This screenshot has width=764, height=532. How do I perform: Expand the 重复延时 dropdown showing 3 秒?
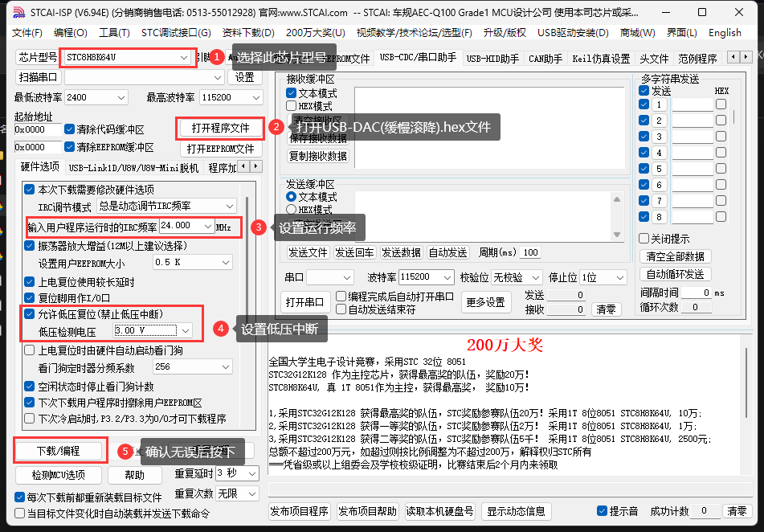237,473
